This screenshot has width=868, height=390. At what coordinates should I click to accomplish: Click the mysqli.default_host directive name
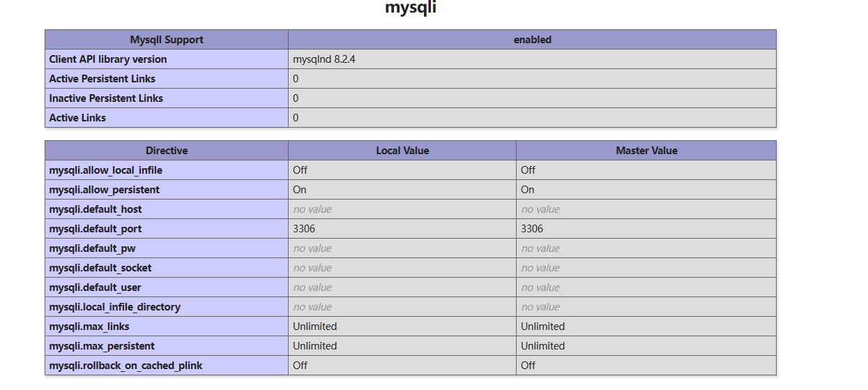pyautogui.click(x=96, y=209)
